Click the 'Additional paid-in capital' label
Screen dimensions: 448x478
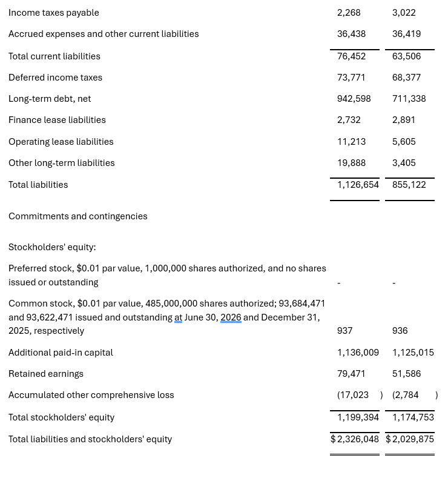click(61, 353)
